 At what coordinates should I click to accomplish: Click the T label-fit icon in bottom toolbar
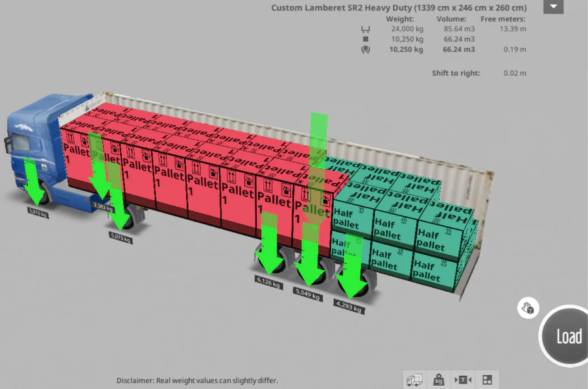462,381
